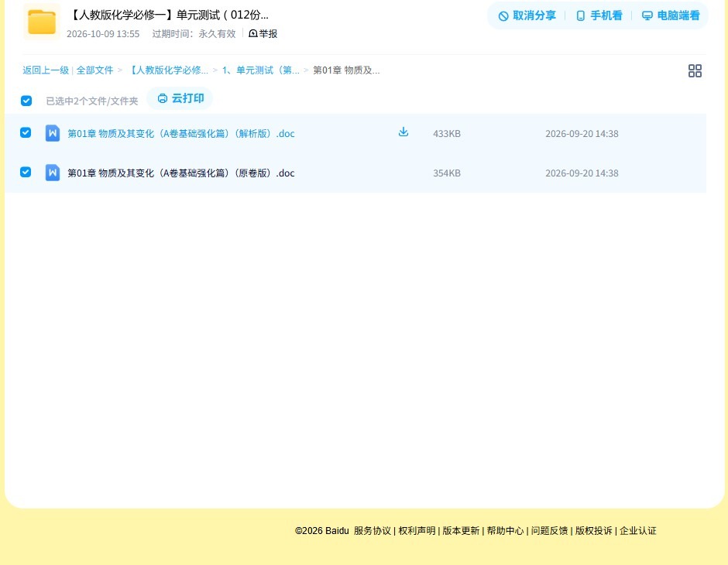
Task: Click the 云打印 cloud print button
Action: pyautogui.click(x=180, y=98)
